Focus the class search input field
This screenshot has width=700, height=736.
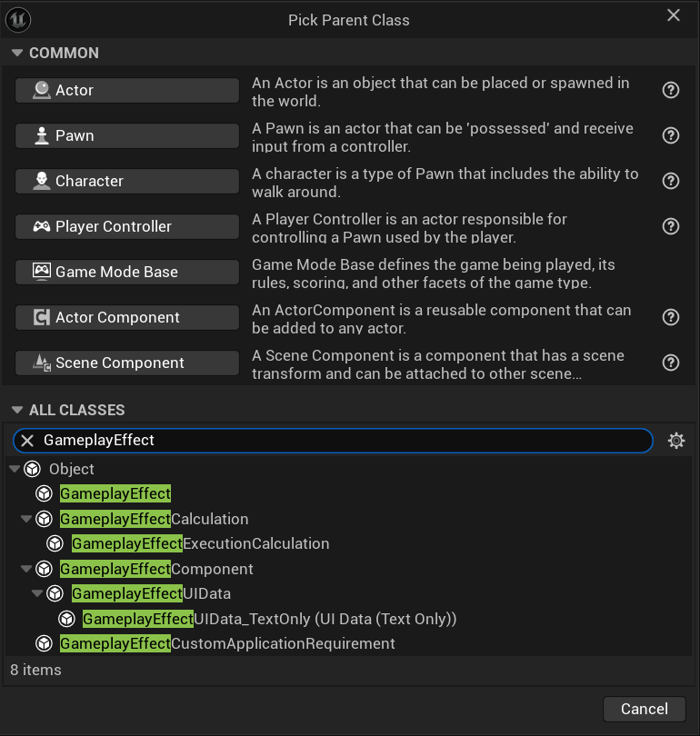click(x=333, y=441)
